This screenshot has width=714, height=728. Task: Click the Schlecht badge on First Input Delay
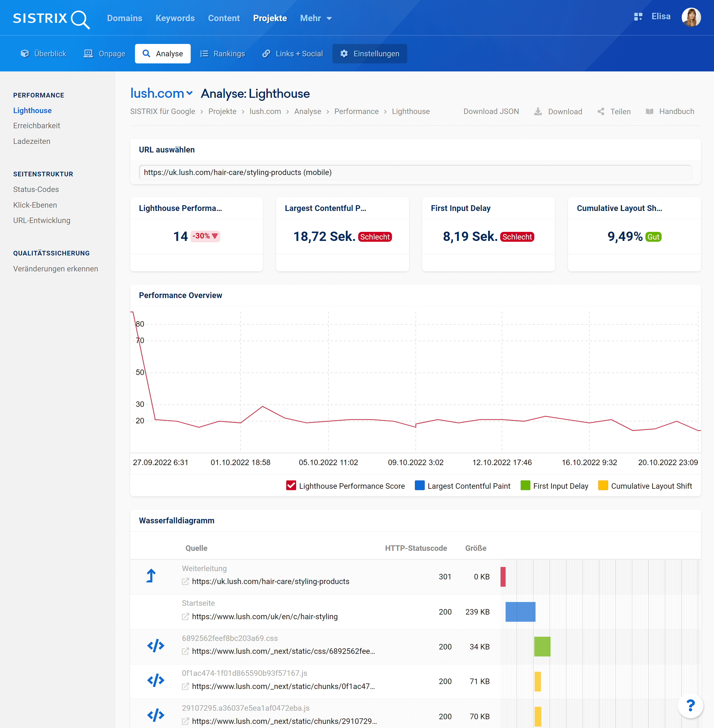[517, 237]
